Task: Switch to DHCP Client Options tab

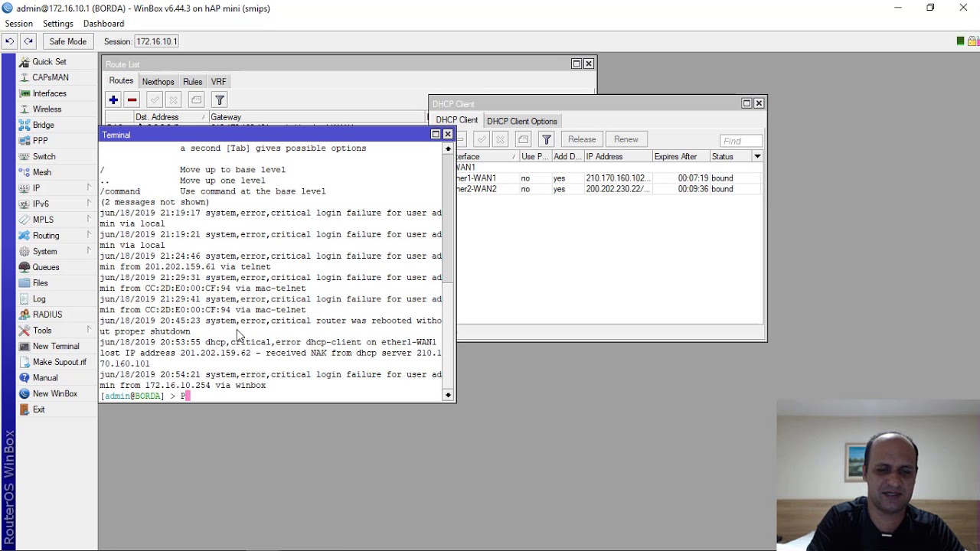Action: pos(522,121)
